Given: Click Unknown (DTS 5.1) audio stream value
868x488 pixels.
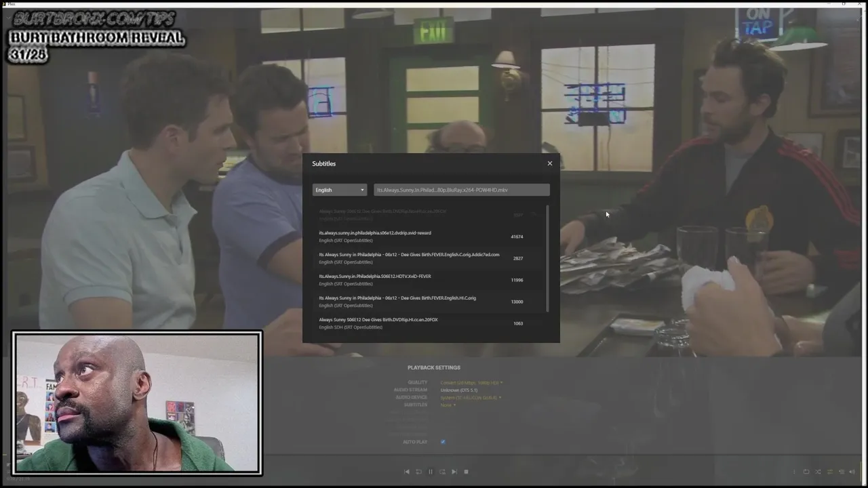Looking at the screenshot, I should click(x=459, y=390).
